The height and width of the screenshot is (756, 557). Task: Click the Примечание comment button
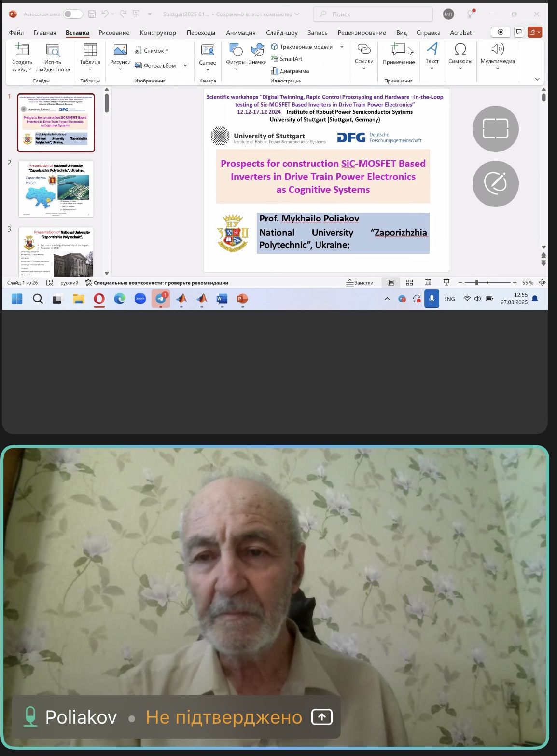click(x=398, y=54)
